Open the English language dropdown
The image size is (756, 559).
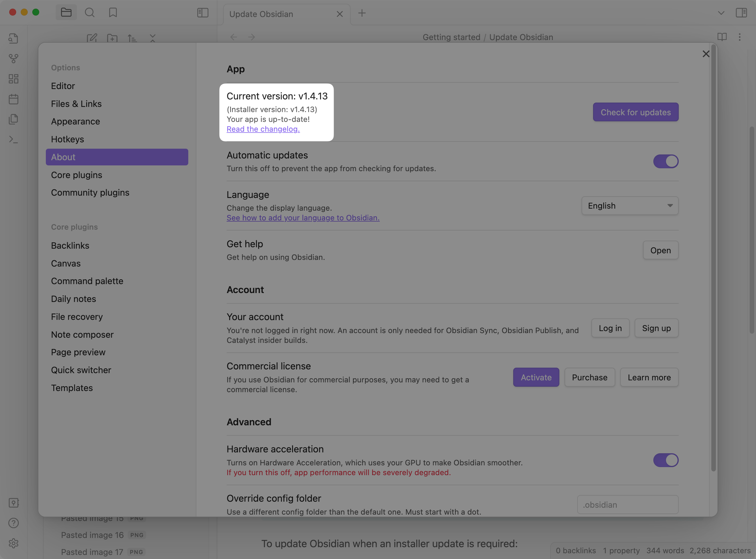(629, 205)
